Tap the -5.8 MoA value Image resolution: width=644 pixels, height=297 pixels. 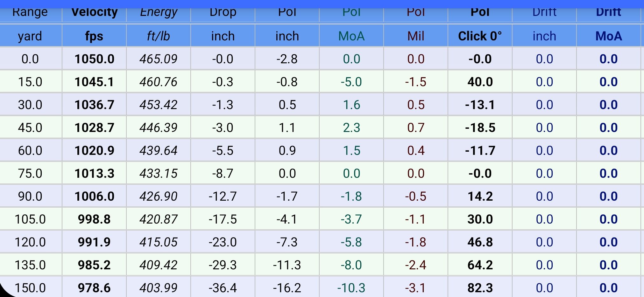(x=351, y=242)
